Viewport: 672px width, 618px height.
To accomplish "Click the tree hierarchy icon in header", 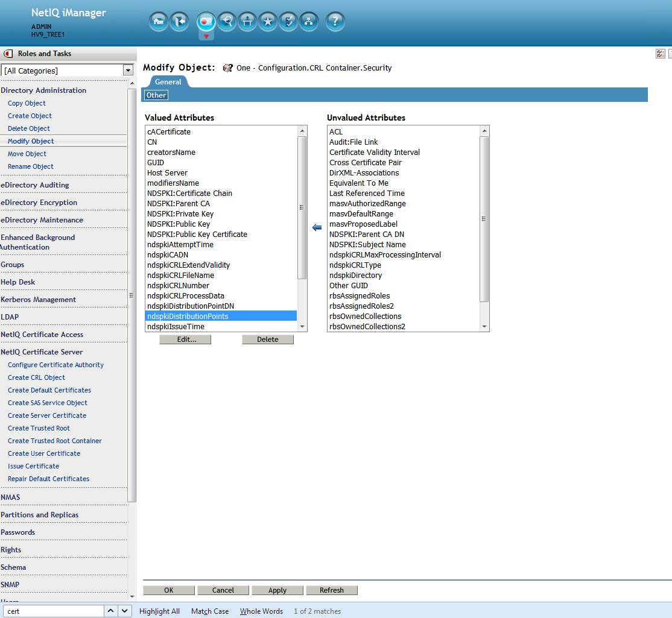I will click(x=309, y=21).
